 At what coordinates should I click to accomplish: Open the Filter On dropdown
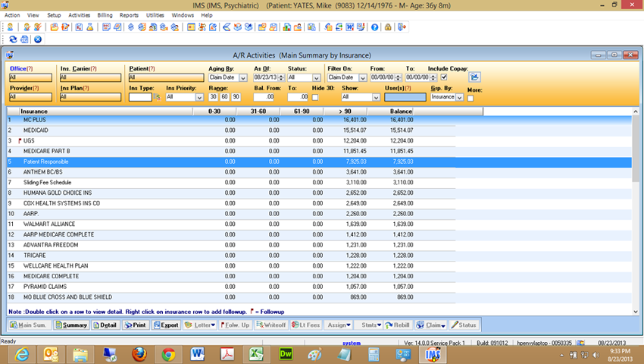click(363, 78)
